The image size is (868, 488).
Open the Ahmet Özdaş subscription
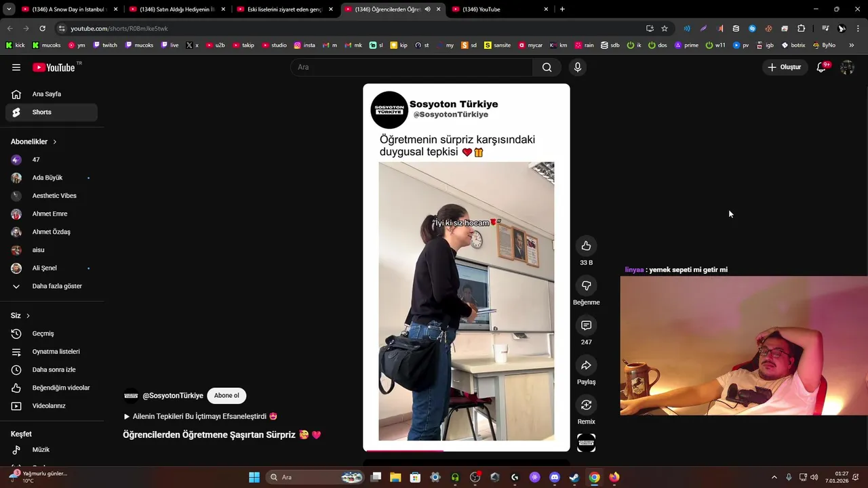[x=52, y=232]
